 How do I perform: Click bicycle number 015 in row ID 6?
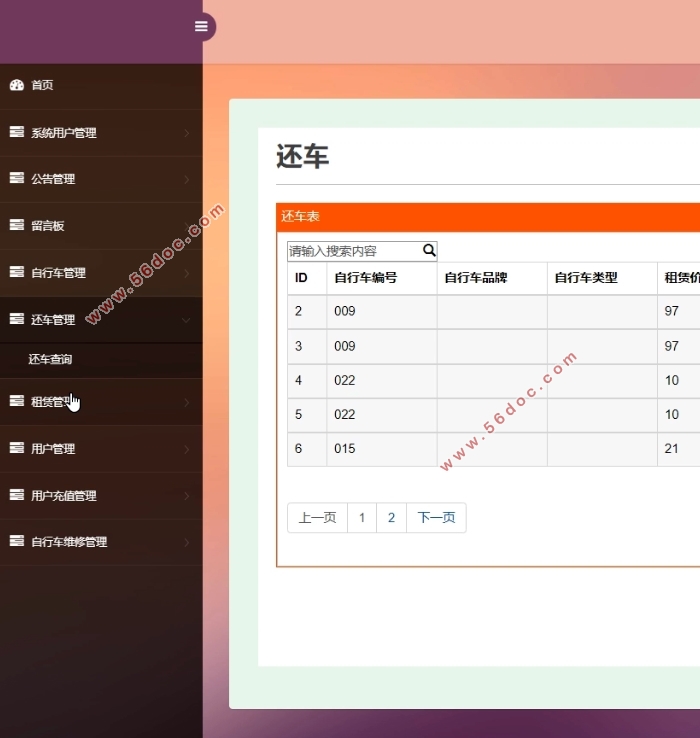[x=345, y=449]
